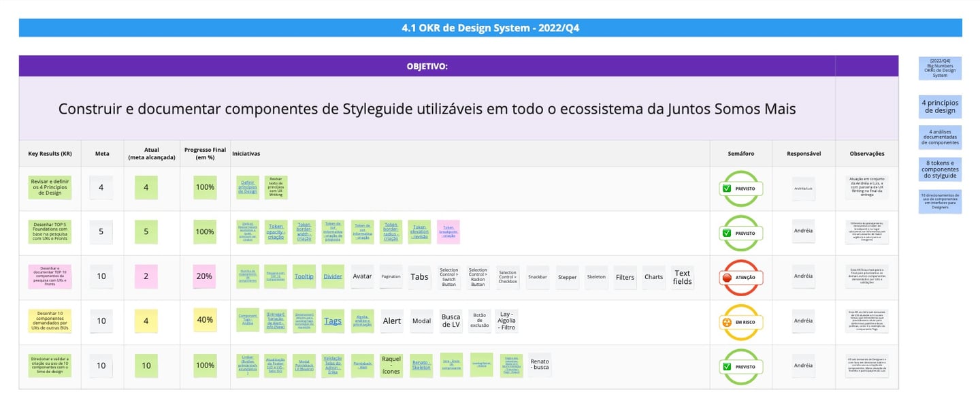Click the Semáforo column header
This screenshot has height=405, width=980.
(x=741, y=154)
